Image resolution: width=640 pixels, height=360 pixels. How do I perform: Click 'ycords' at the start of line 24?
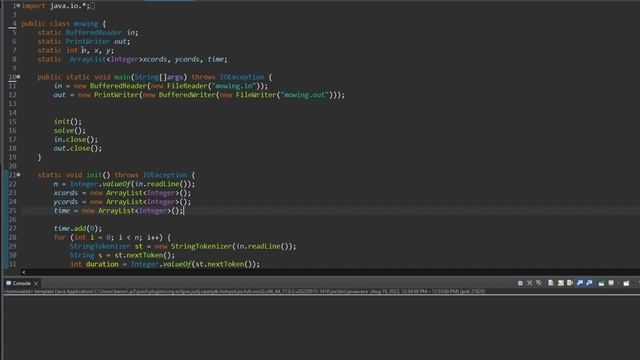[65, 202]
